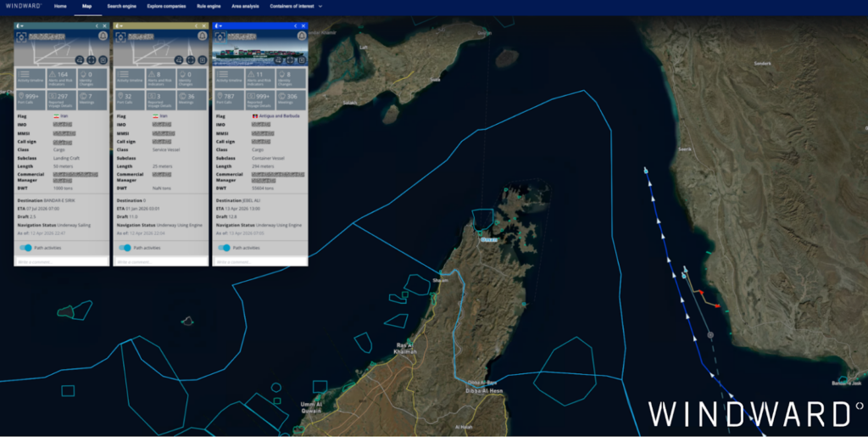Open the Meetings tile showing 36
The height and width of the screenshot is (437, 868).
pos(192,99)
